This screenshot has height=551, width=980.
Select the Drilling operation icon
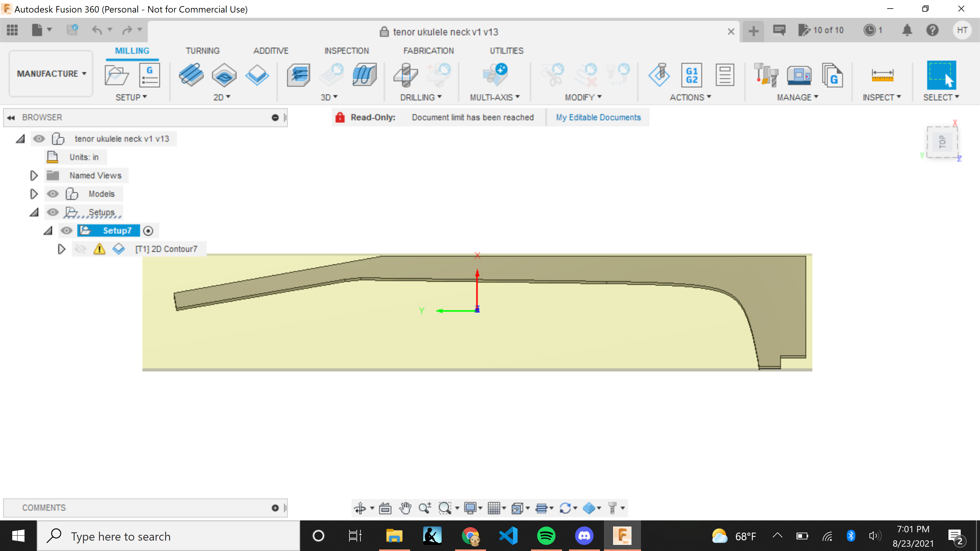click(405, 75)
